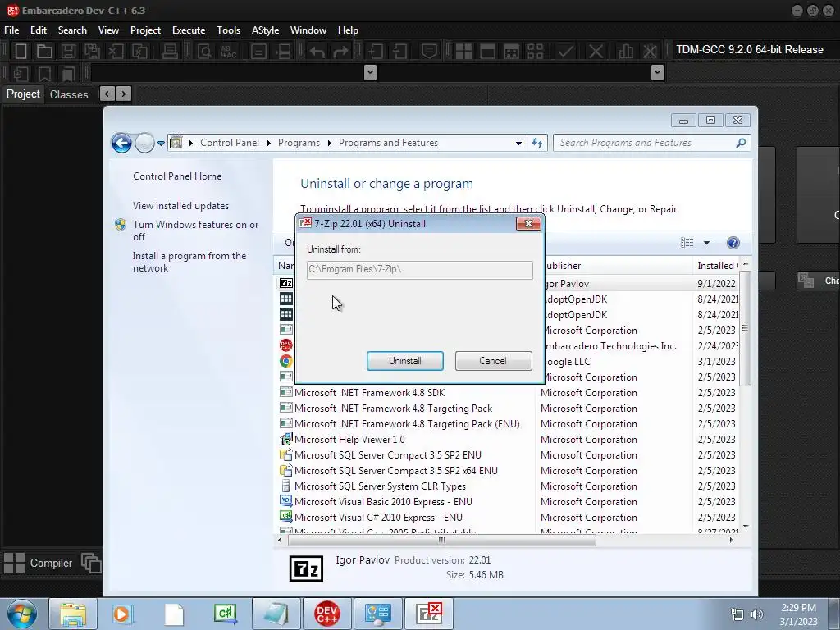This screenshot has height=630, width=840.
Task: Open the Tools menu
Action: point(228,30)
